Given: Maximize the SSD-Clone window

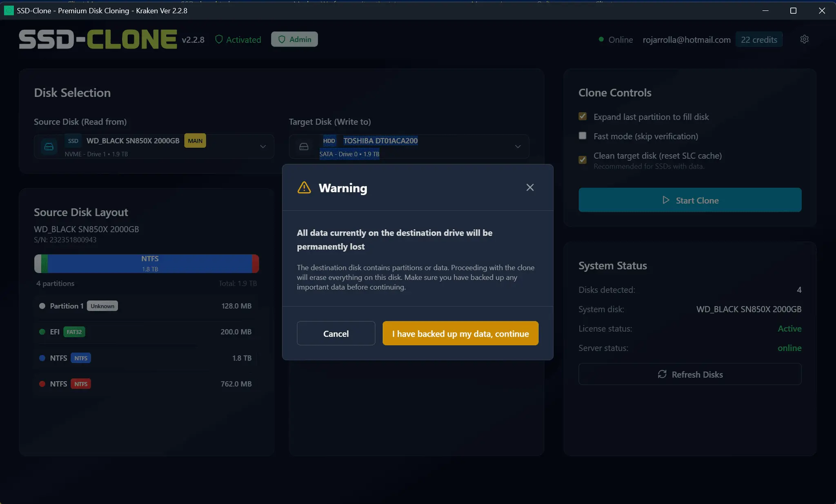Looking at the screenshot, I should 793,11.
